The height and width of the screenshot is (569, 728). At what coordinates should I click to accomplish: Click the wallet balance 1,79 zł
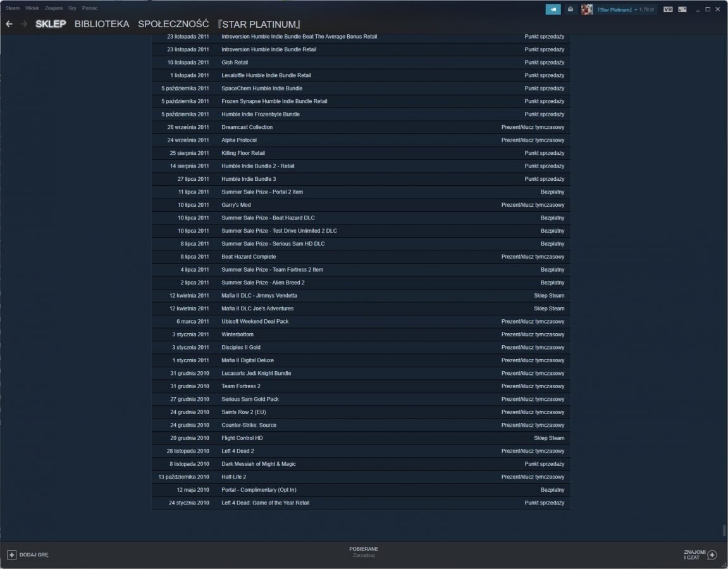(646, 9)
